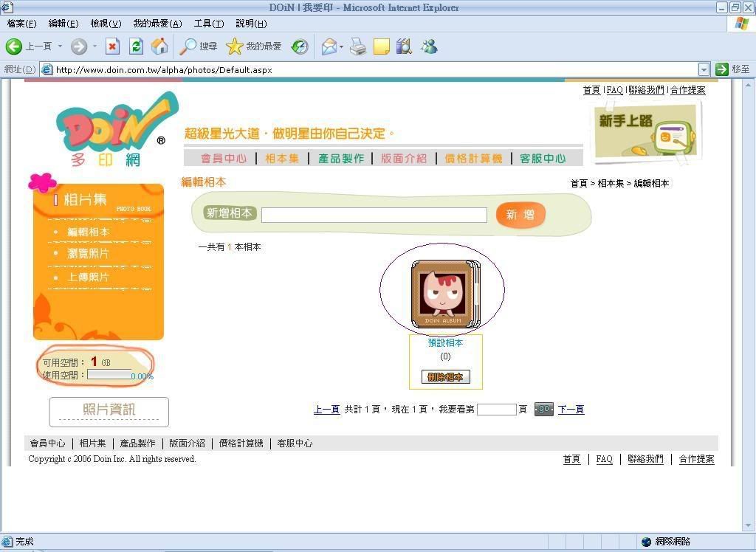
Task: Open the address bar URL dropdown
Action: click(x=703, y=69)
